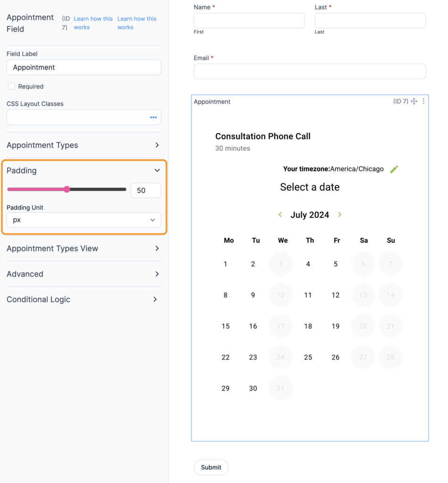Select July 4 on the calendar

coord(308,264)
